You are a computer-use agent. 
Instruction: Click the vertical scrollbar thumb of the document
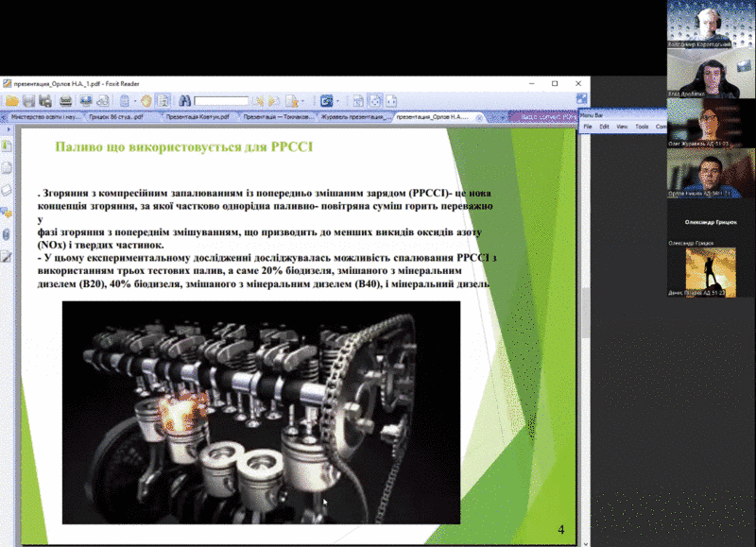pos(585,313)
